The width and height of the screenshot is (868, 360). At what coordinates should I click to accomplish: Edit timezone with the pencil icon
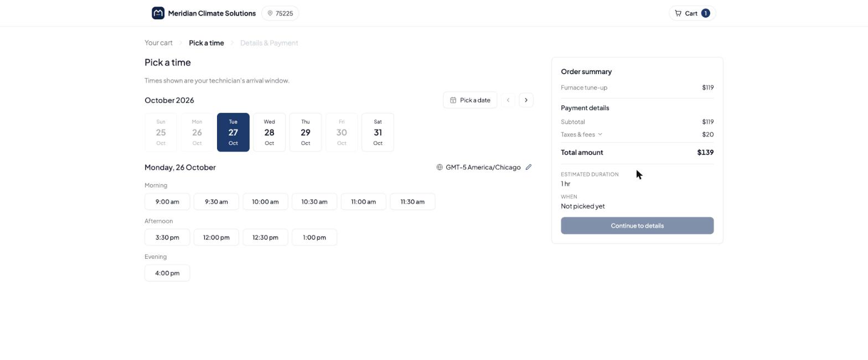(x=529, y=167)
